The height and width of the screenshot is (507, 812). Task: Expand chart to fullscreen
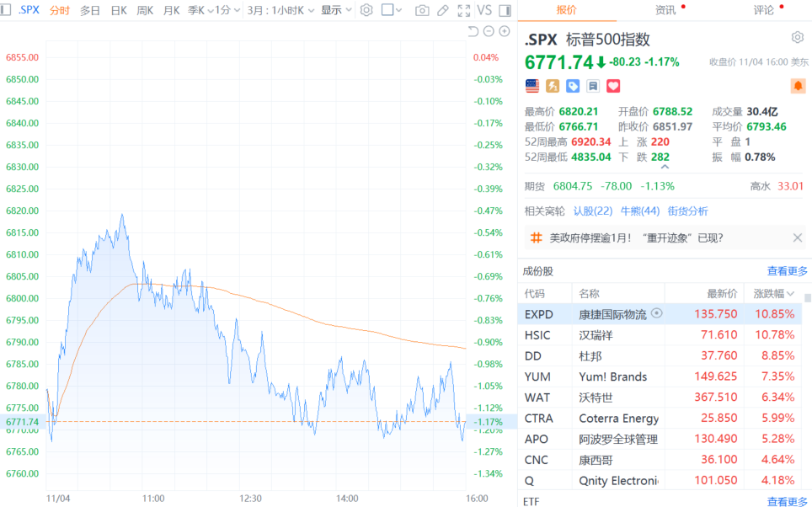464,10
